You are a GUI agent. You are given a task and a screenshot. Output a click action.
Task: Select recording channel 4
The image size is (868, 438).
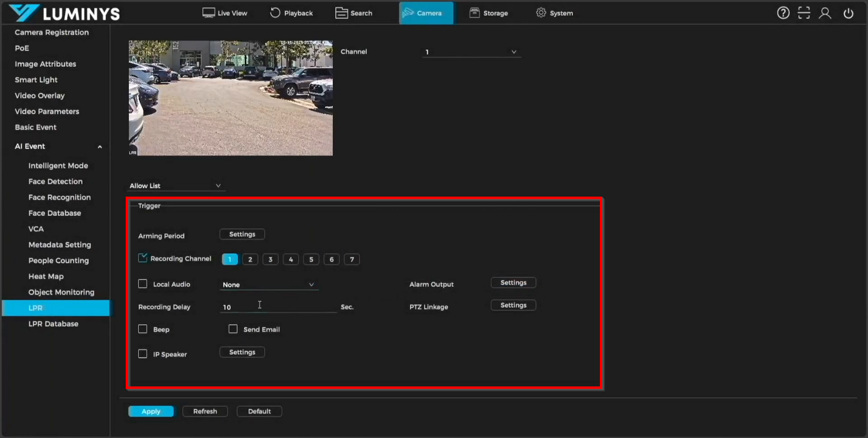coord(290,259)
